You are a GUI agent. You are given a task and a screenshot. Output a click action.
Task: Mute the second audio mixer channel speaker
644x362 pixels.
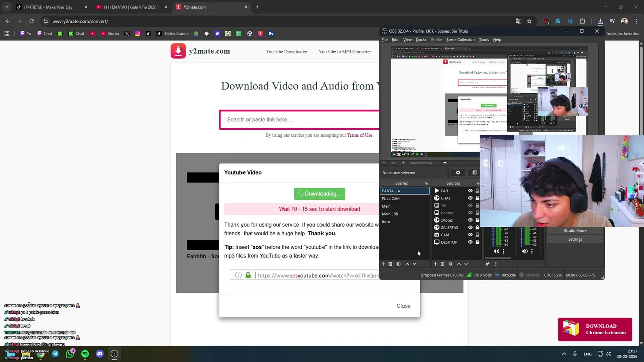pyautogui.click(x=525, y=251)
